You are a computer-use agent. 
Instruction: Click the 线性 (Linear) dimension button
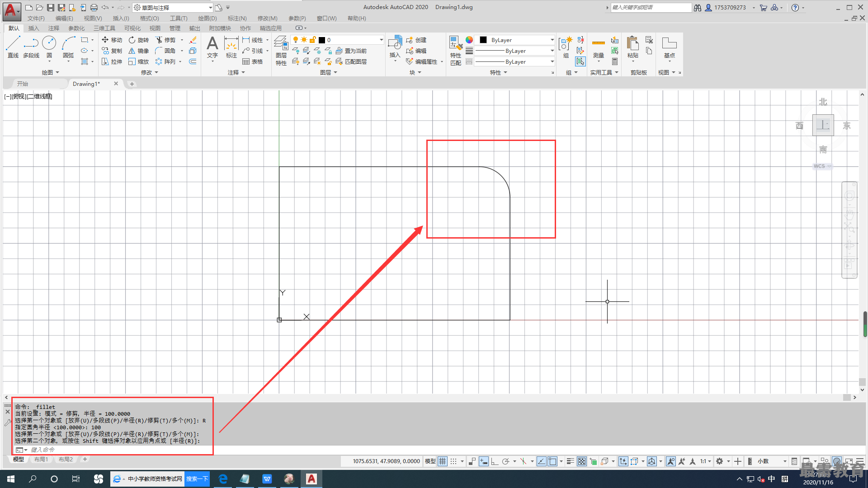[253, 40]
